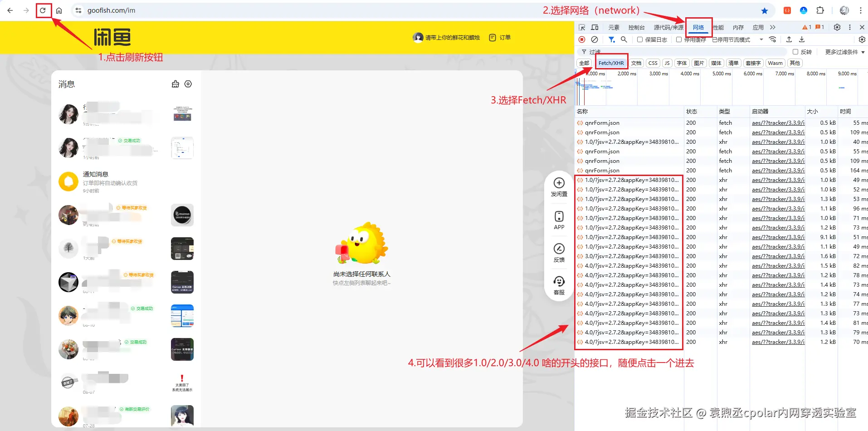Open the APP sidebar button
Image resolution: width=868 pixels, height=431 pixels.
pos(559,220)
